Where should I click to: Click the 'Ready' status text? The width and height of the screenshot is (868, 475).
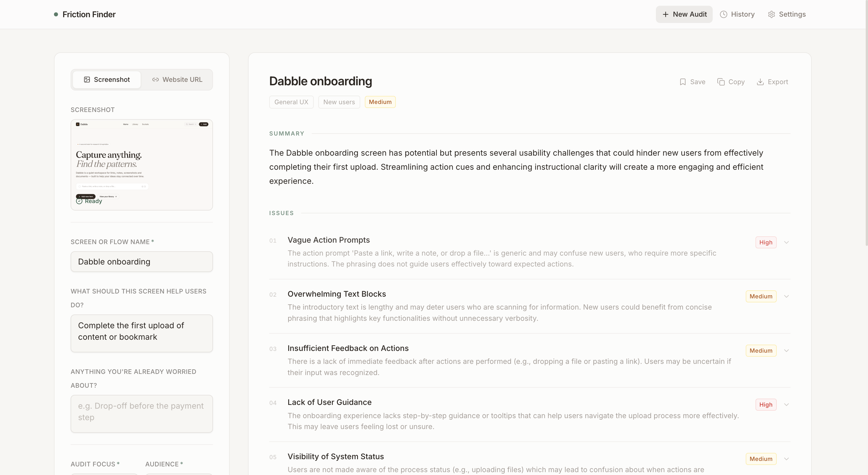[x=93, y=201]
